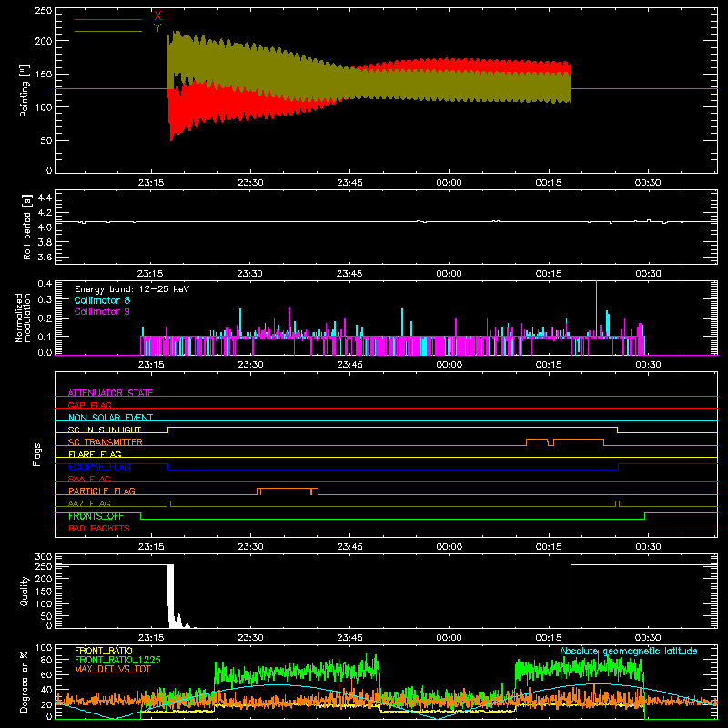Select the 'X' pointing legend label
728x728 pixels.
pos(157,15)
